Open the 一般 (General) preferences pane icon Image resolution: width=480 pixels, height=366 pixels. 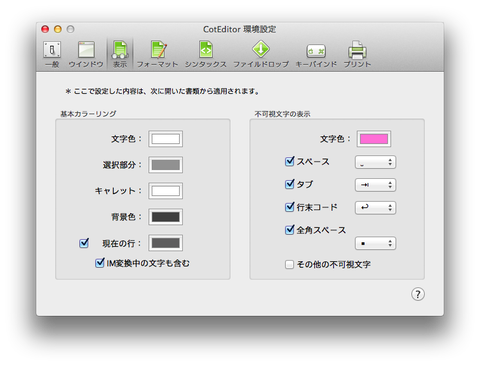click(52, 54)
